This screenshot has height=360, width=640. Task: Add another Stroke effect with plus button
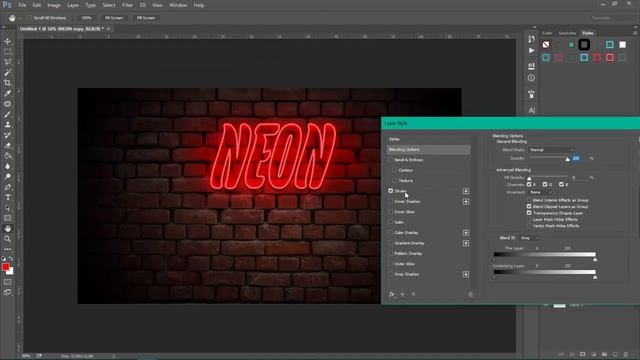point(466,191)
